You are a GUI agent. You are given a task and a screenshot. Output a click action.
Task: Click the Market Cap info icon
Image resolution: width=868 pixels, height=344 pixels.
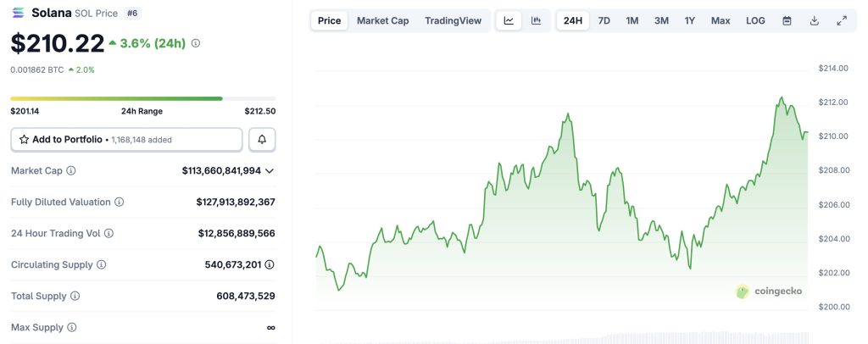point(71,171)
